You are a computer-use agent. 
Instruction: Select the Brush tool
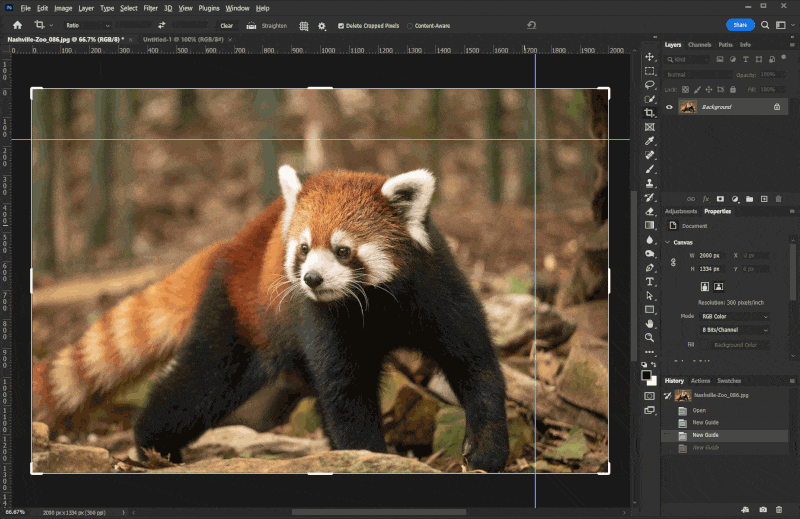[649, 169]
